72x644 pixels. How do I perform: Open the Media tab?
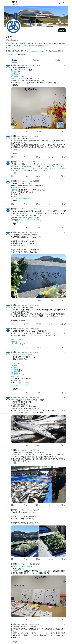coord(57,60)
